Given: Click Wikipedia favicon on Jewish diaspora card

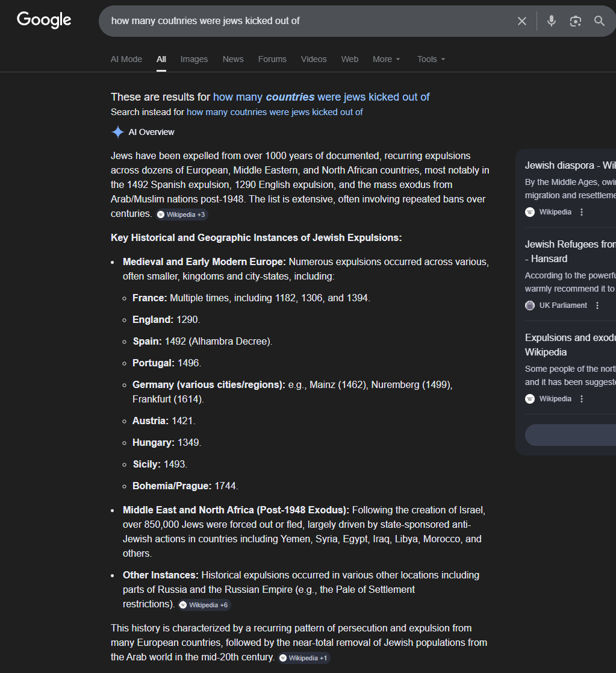Looking at the screenshot, I should (x=530, y=212).
